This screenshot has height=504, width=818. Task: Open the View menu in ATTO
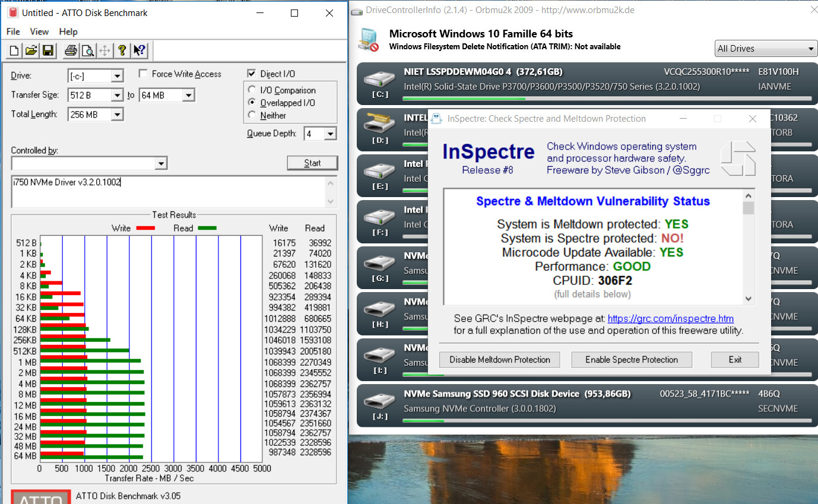(39, 31)
